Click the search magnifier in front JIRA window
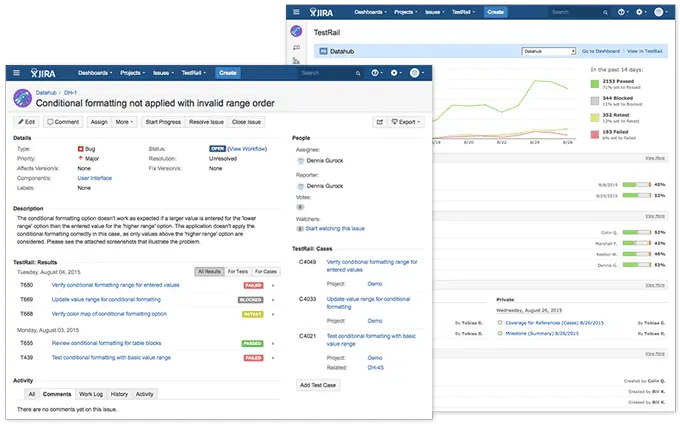Image resolution: width=680 pixels, height=425 pixels. [x=358, y=73]
